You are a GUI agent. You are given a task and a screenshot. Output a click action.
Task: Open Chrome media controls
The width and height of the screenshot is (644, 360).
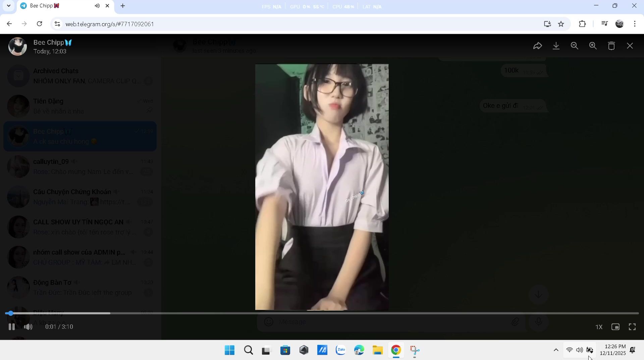[x=604, y=24]
